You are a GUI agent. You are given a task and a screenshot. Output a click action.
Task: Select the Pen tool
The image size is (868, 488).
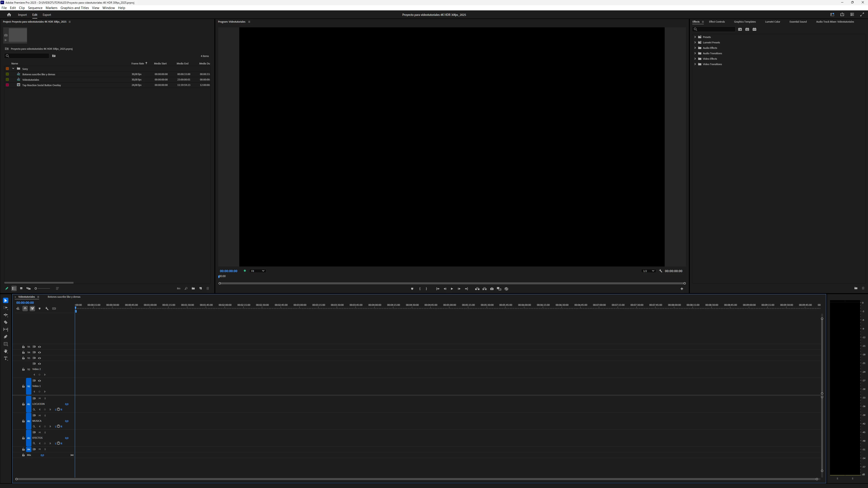point(6,337)
